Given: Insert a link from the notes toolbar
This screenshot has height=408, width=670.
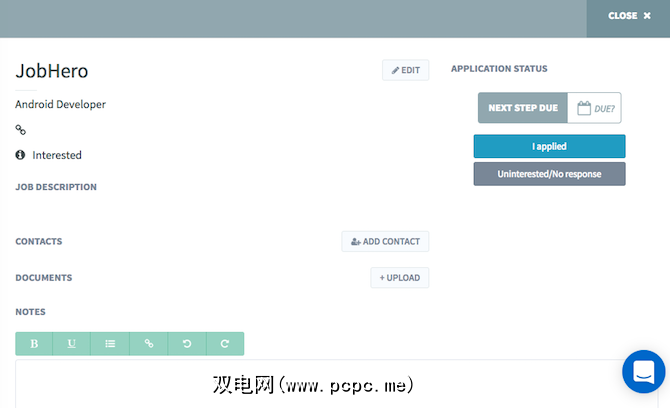Looking at the screenshot, I should (148, 343).
